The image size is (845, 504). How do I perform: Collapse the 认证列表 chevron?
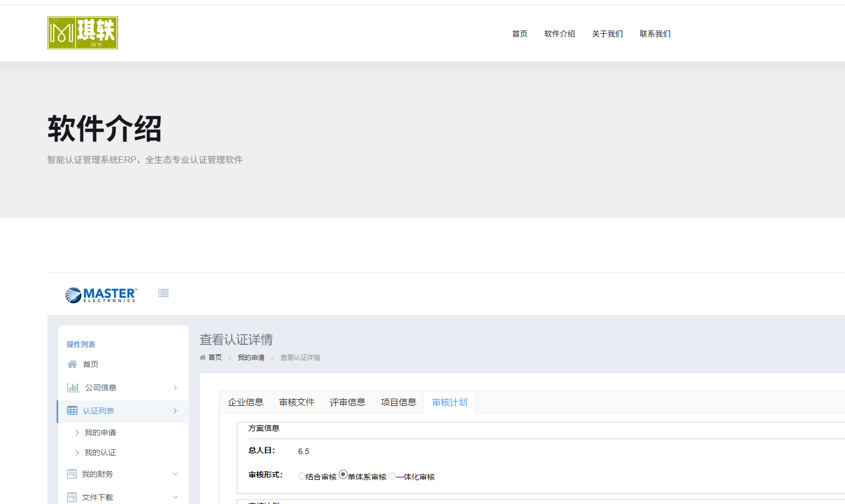click(x=175, y=411)
